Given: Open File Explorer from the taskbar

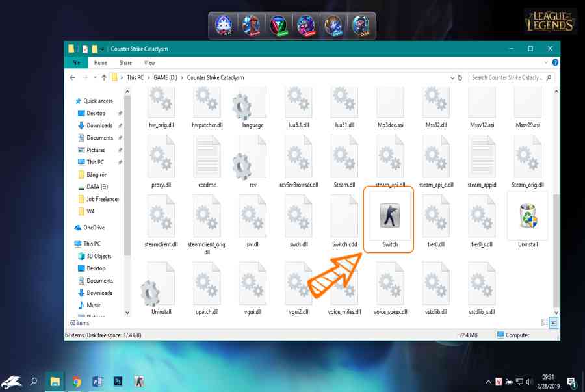Looking at the screenshot, I should [x=55, y=382].
